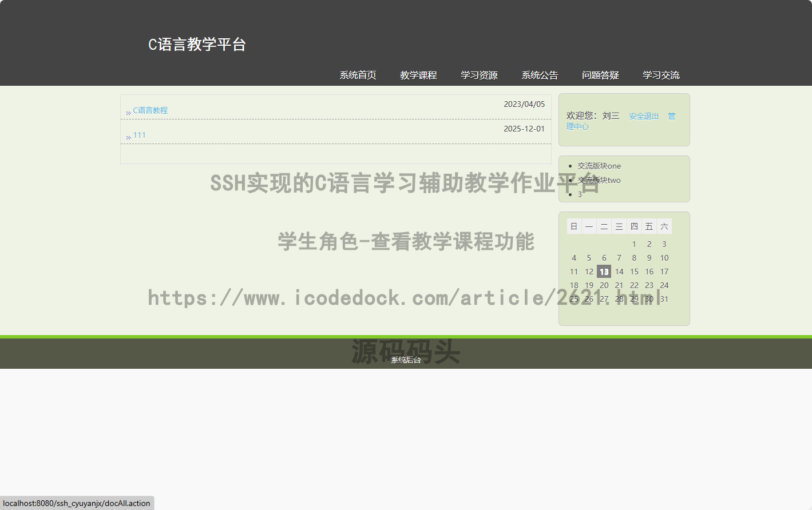Open the C语言教程 course link
Image resolution: width=812 pixels, height=510 pixels.
point(150,110)
